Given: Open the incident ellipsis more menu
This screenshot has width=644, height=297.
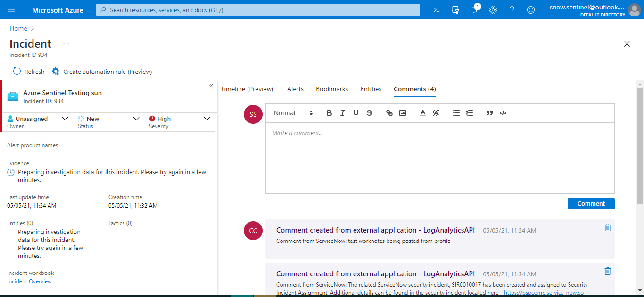Looking at the screenshot, I should 66,44.
